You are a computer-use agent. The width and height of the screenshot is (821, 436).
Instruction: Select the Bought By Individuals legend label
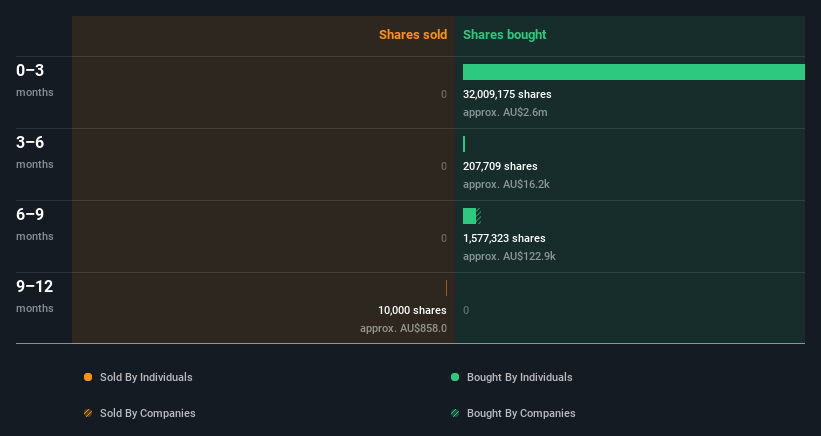[519, 377]
